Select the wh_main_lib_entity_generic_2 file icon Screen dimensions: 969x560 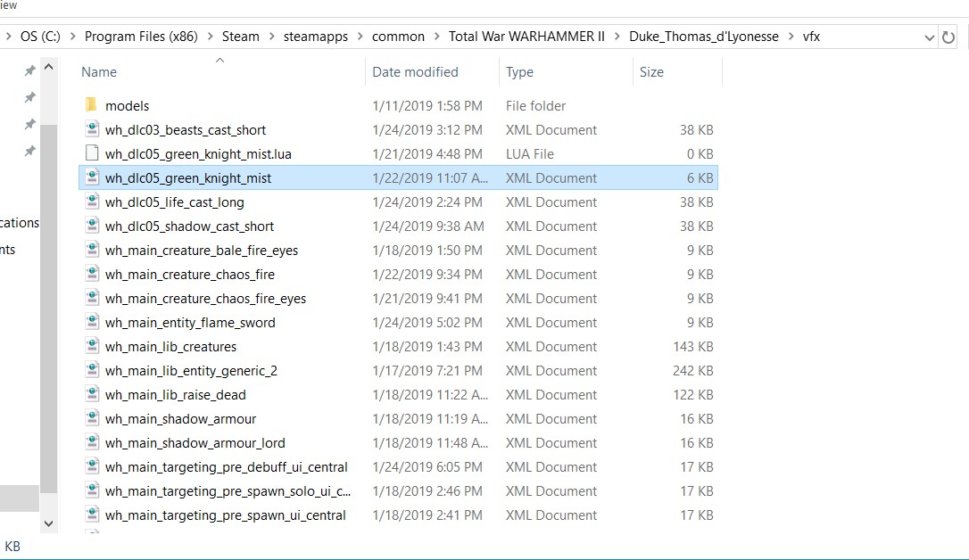pyautogui.click(x=92, y=370)
